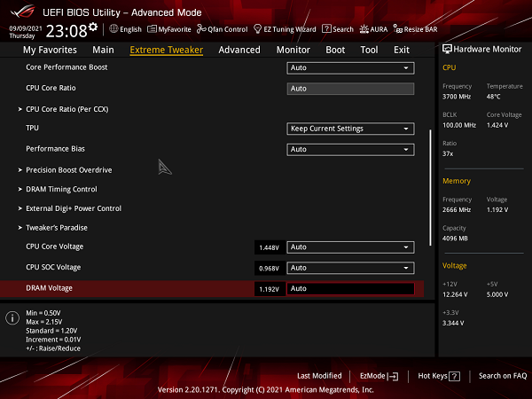Click the 1.448V core voltage reading
The image size is (532, 399).
pos(270,247)
